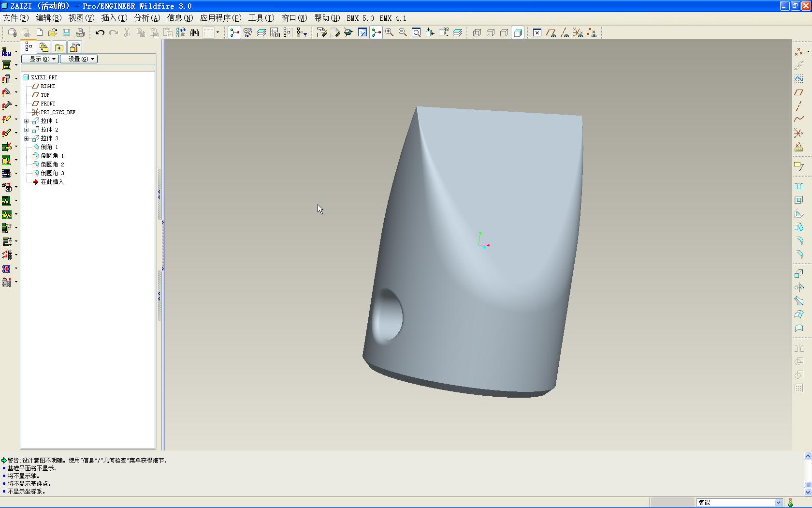The image size is (812, 508).
Task: Select the Boundary Blend tool
Action: [x=799, y=314]
